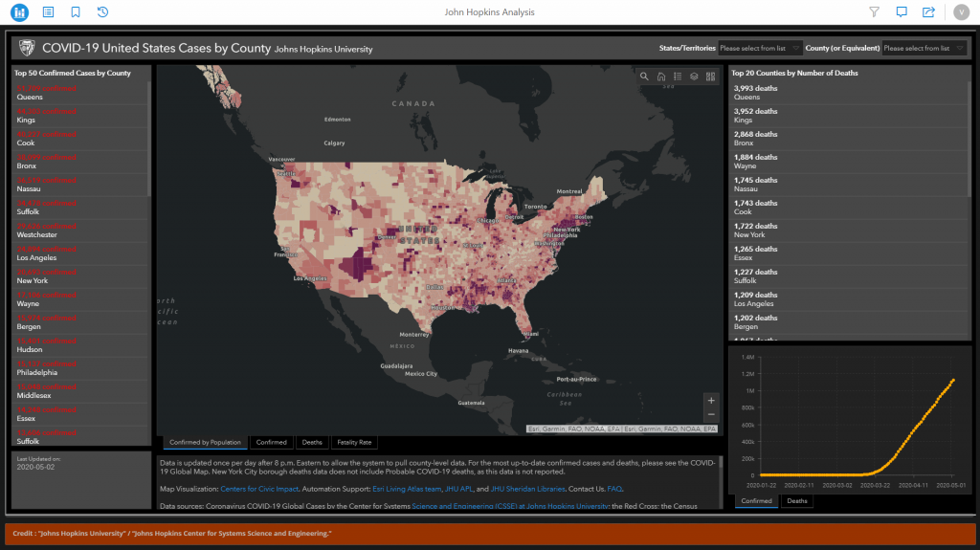Viewport: 980px width, 550px height.
Task: Select Queens in confirmed cases list
Action: [x=80, y=93]
